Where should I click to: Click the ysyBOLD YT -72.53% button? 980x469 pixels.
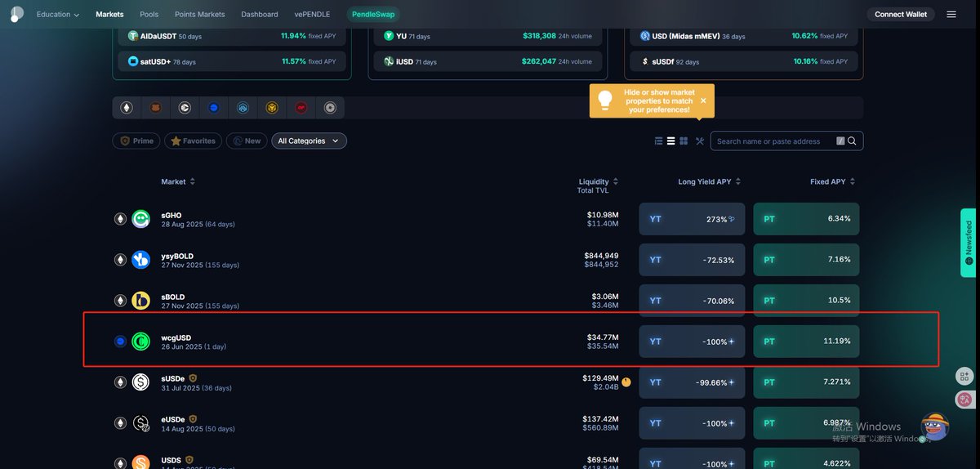tap(692, 260)
